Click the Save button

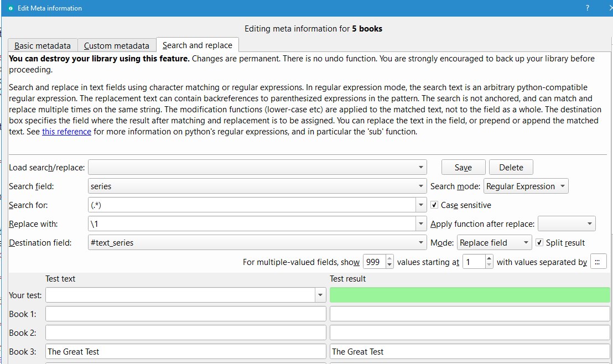463,168
